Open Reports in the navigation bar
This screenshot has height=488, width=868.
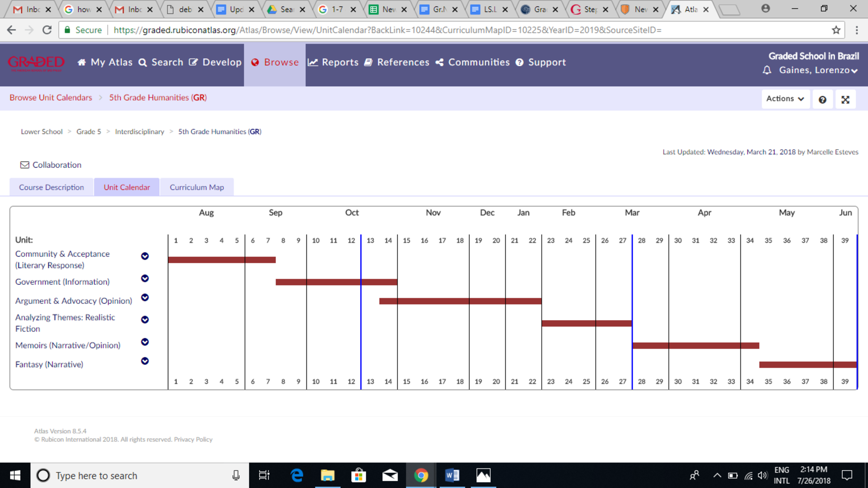pos(333,62)
